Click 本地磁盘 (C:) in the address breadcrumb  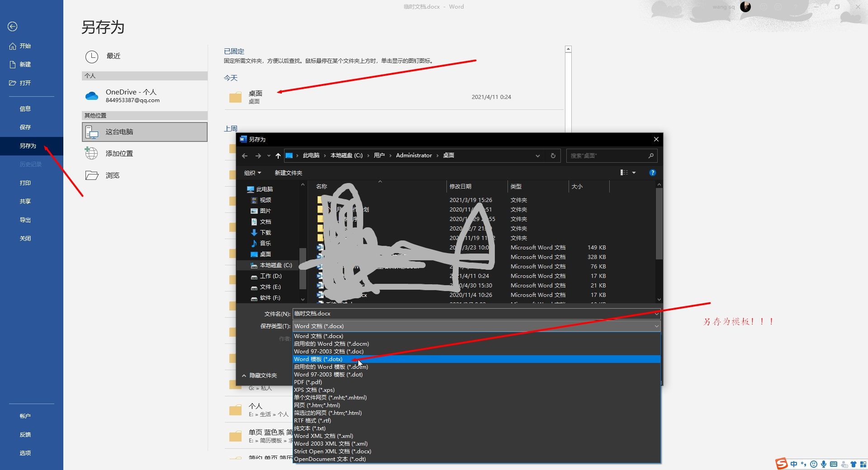pos(346,155)
